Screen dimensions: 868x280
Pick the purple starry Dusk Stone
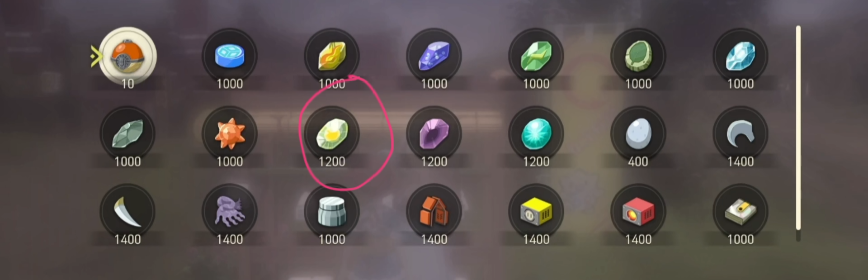click(434, 56)
